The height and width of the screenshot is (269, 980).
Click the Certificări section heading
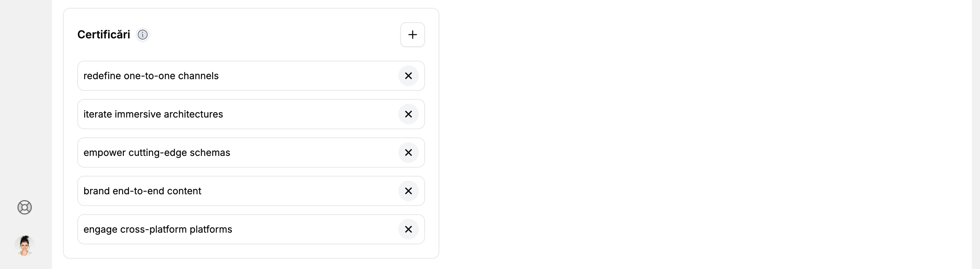point(103,35)
